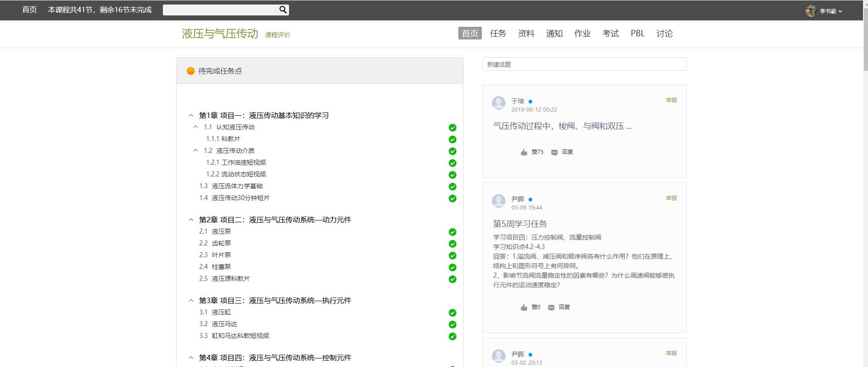Click green completion check for 1.1.1 科教片

click(x=452, y=139)
